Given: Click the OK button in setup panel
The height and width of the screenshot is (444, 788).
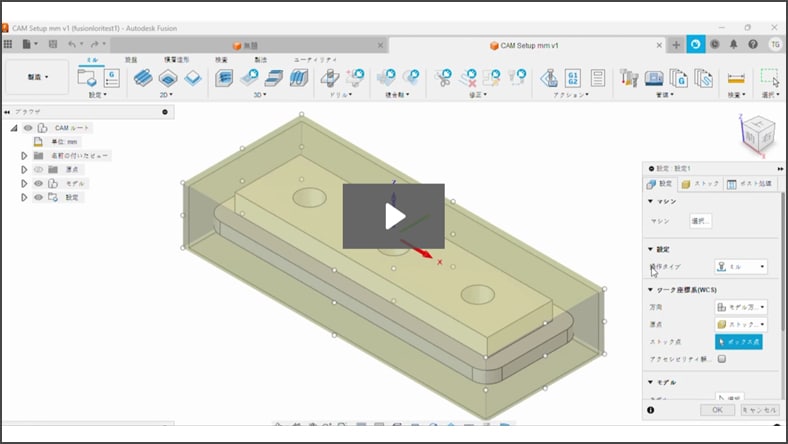Looking at the screenshot, I should 717,410.
